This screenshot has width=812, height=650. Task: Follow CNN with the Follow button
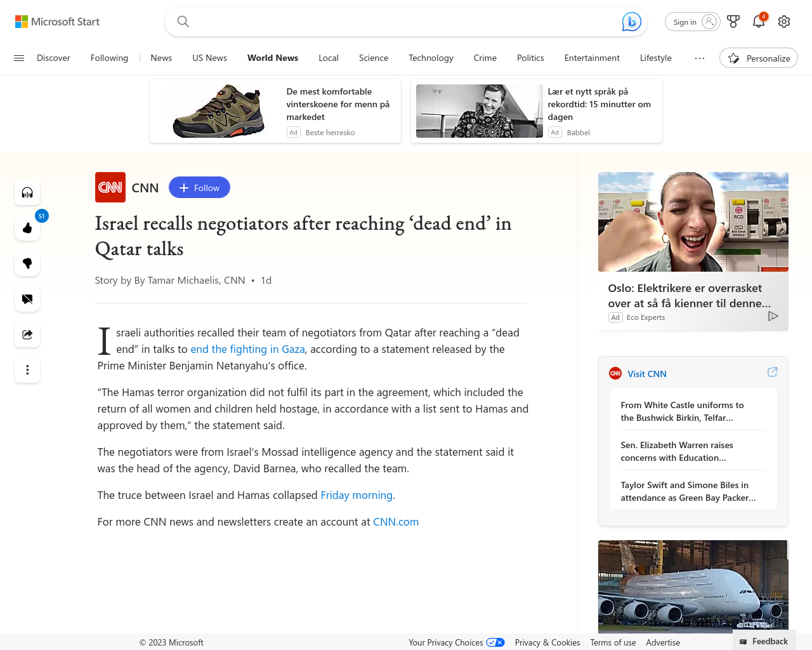(199, 187)
